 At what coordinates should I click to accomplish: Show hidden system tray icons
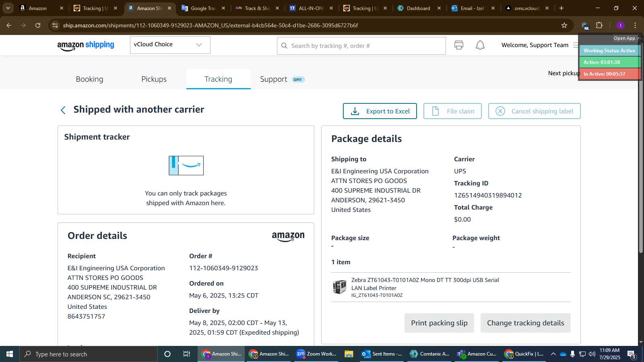click(553, 354)
